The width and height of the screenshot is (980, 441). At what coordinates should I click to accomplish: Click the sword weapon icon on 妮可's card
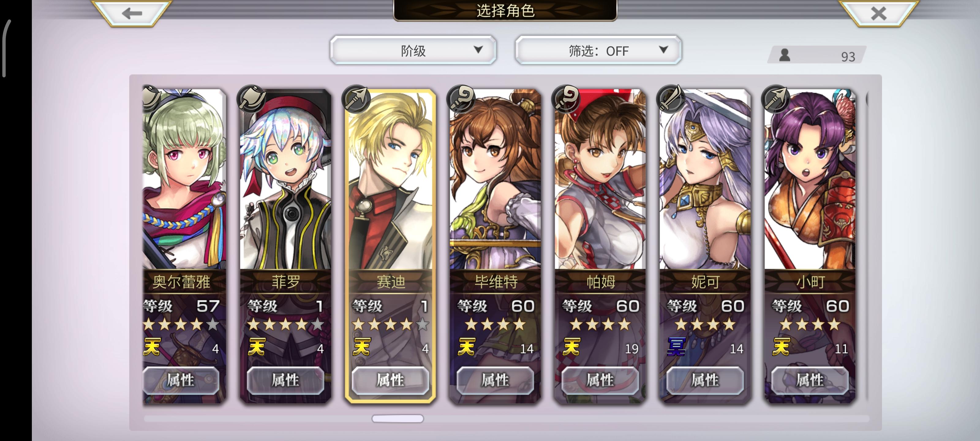coord(671,99)
